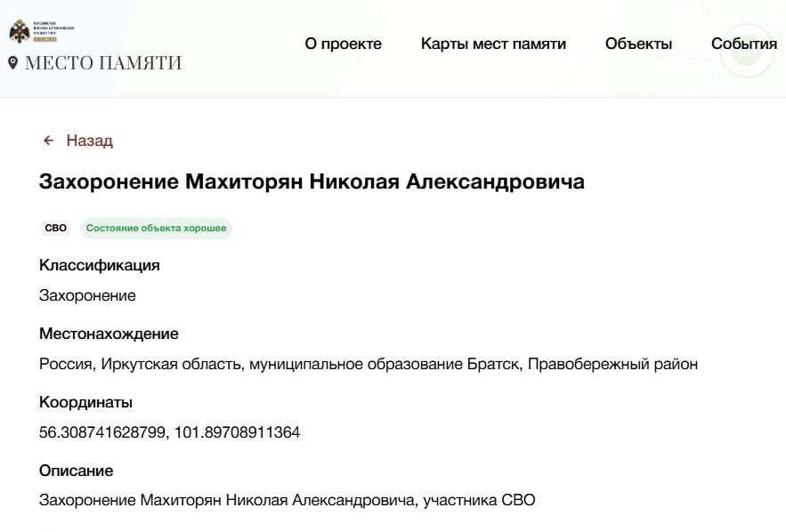
Task: Click the Местонахождение heading
Action: [109, 334]
